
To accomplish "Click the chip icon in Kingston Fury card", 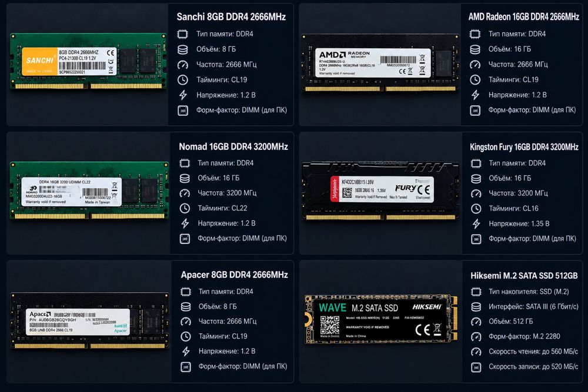I will [476, 163].
